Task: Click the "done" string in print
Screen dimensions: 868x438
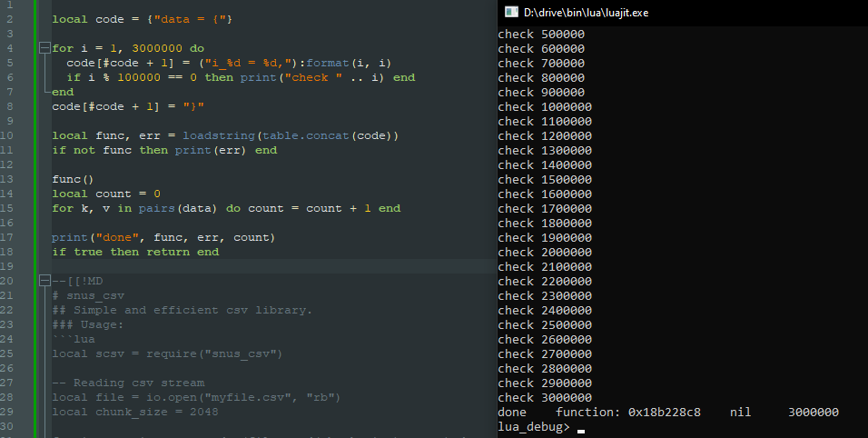Action: click(x=117, y=237)
